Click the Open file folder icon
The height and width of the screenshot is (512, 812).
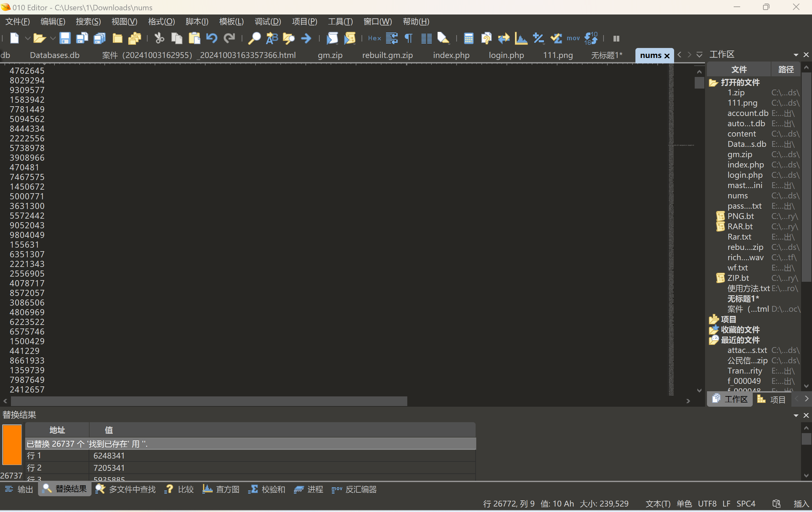pyautogui.click(x=39, y=38)
